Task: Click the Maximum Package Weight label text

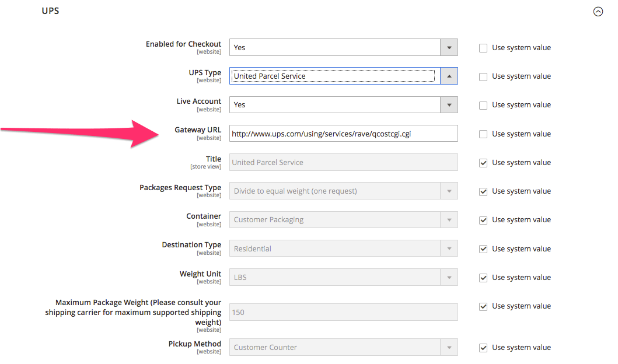Action: pos(133,313)
